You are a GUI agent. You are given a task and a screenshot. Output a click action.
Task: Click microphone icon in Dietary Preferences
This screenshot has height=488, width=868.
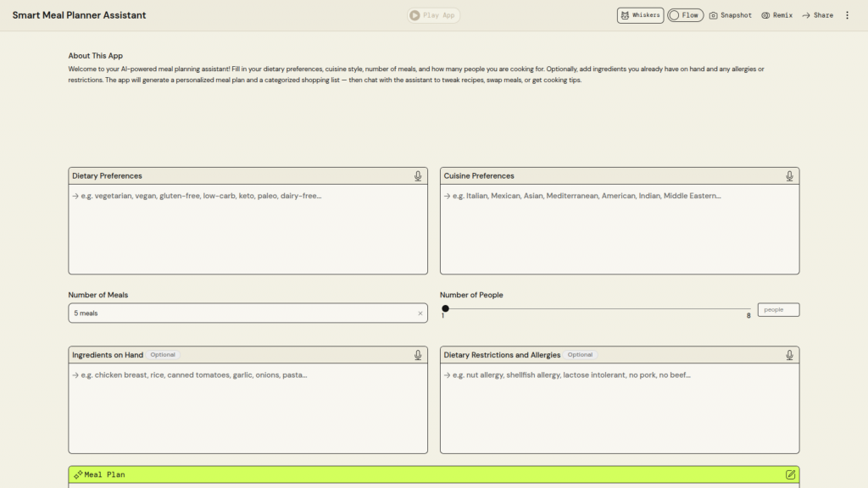[418, 176]
